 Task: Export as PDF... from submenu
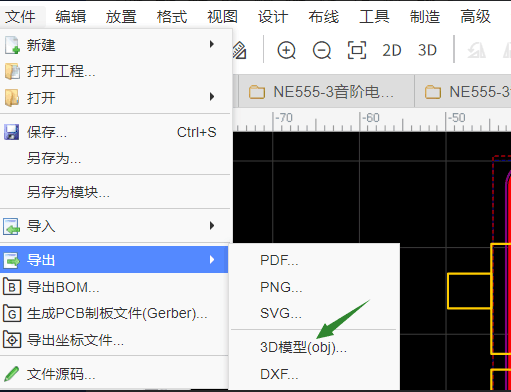[314, 260]
